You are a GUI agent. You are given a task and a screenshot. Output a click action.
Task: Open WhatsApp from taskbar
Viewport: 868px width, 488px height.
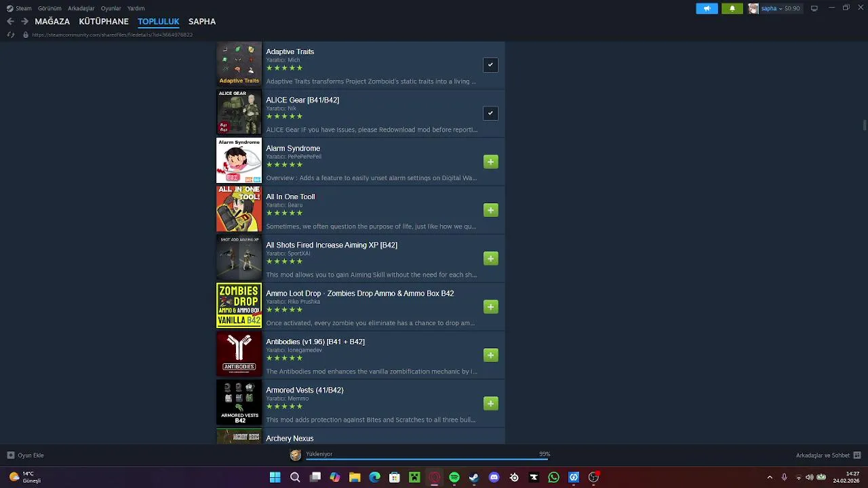[x=553, y=477]
